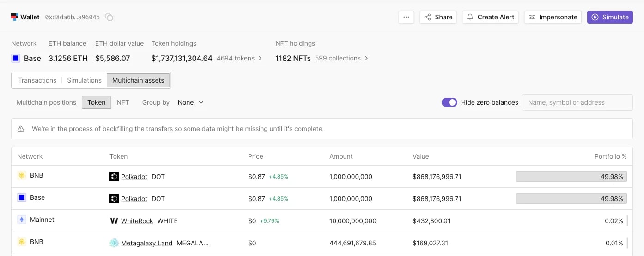Open the three-dots more options menu

pos(406,17)
